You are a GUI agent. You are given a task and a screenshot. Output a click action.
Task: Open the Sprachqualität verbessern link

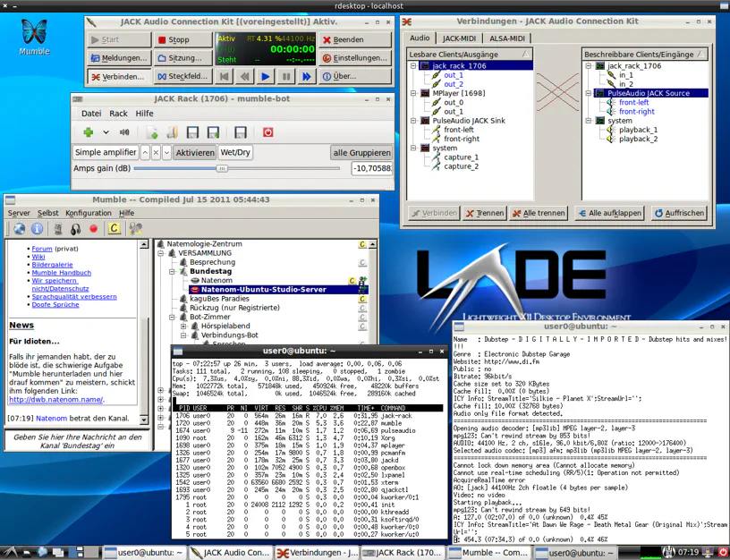click(74, 296)
